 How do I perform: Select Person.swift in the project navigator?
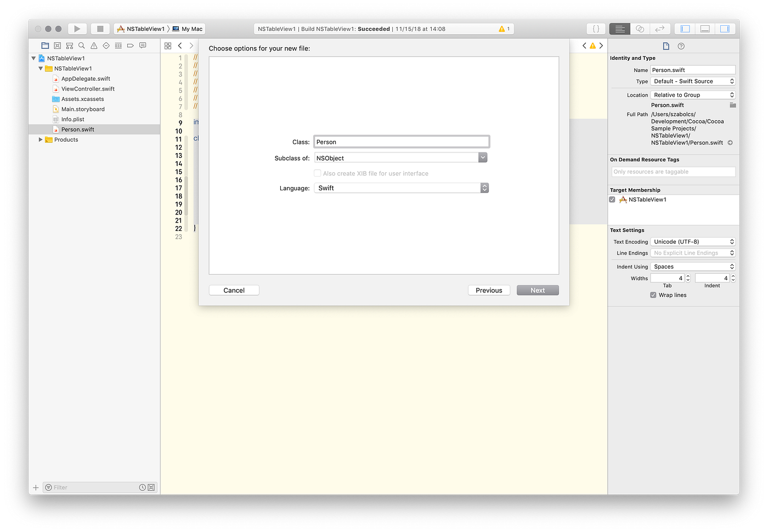pyautogui.click(x=78, y=129)
